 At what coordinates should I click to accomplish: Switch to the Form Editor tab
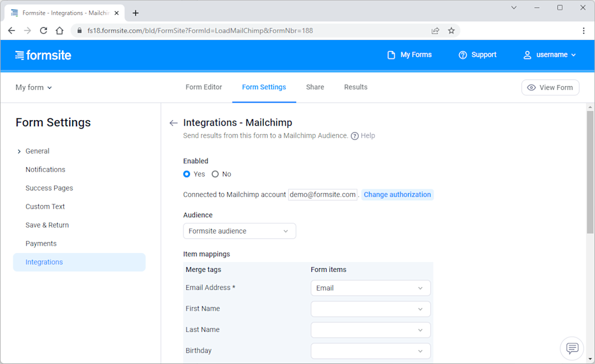[204, 87]
